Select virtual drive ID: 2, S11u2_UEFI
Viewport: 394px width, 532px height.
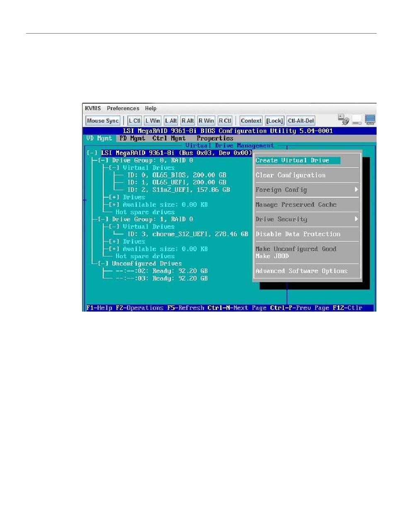(x=178, y=190)
